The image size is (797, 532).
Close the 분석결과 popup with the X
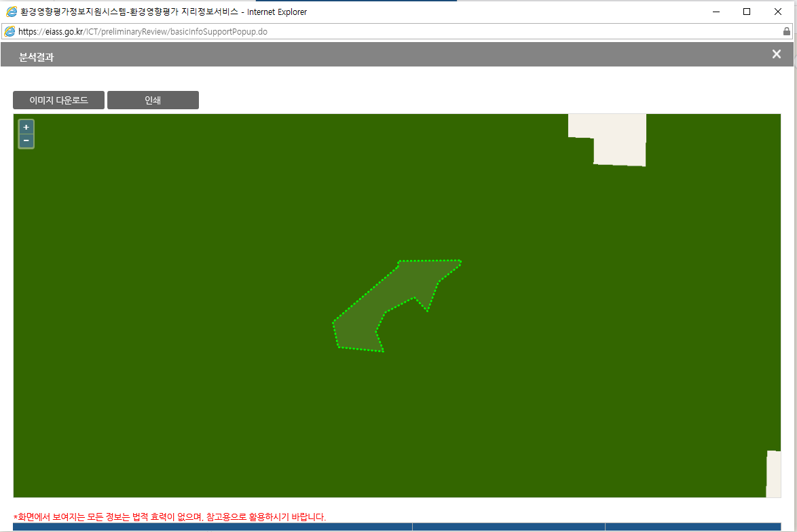coord(777,54)
